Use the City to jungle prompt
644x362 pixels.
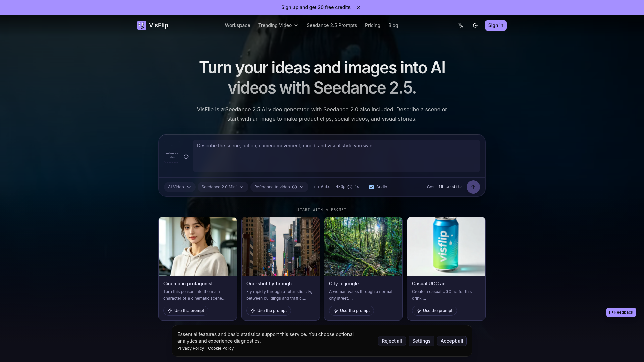click(352, 311)
